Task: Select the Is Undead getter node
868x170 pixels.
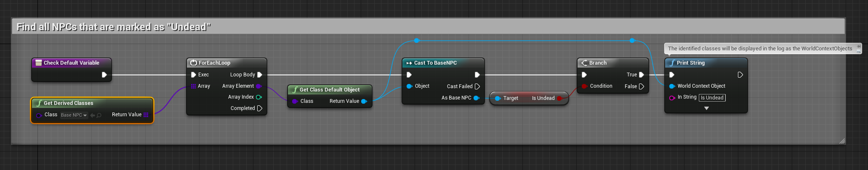Action: coord(528,98)
